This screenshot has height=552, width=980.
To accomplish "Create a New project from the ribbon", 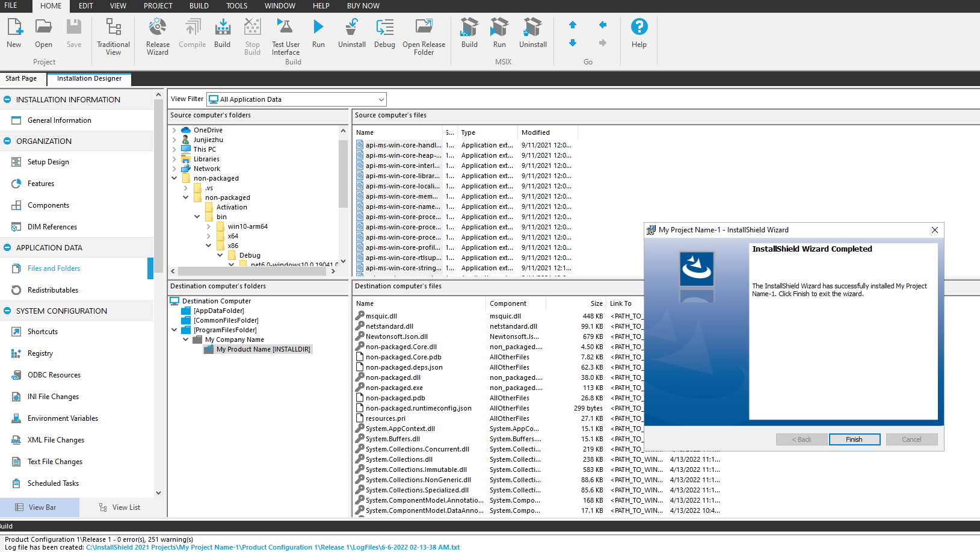I will pyautogui.click(x=14, y=34).
